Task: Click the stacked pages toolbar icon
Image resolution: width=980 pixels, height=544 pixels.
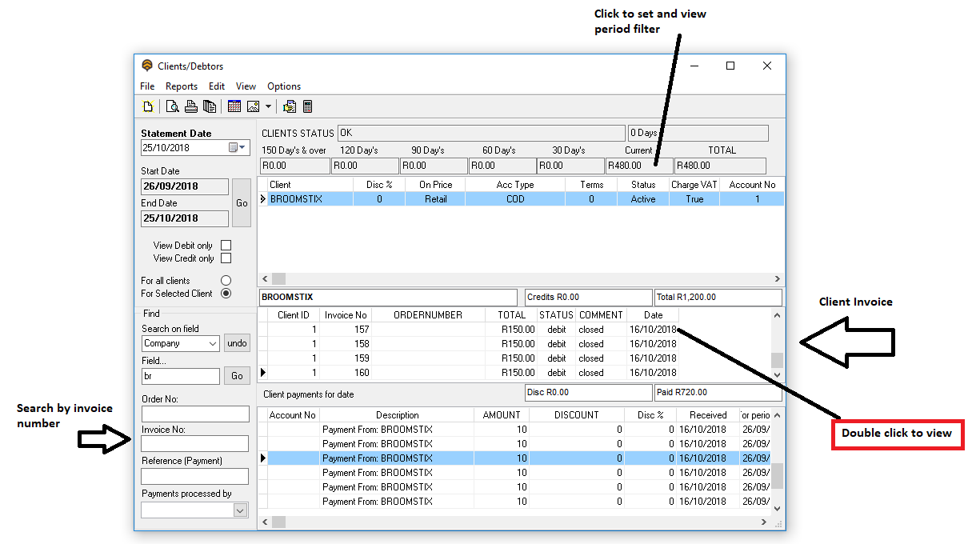Action: click(x=210, y=106)
